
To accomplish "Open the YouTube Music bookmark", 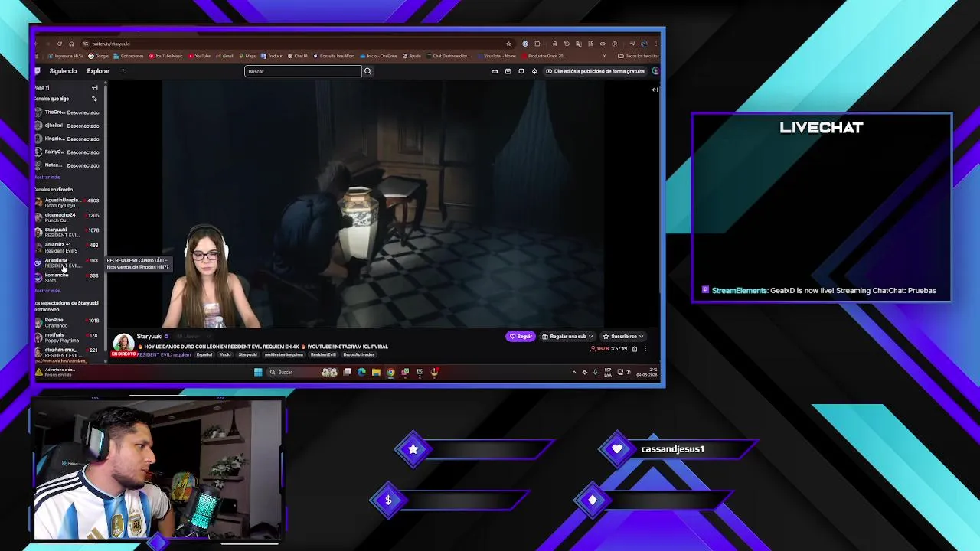I will pyautogui.click(x=165, y=56).
